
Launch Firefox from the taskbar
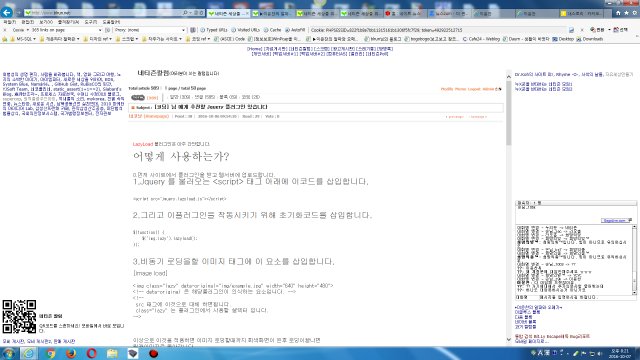71,353
